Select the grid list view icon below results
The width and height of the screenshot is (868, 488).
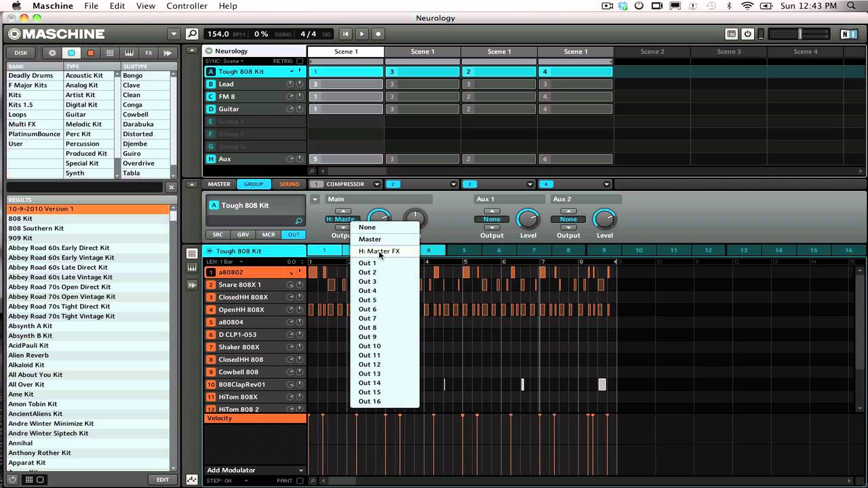click(29, 479)
